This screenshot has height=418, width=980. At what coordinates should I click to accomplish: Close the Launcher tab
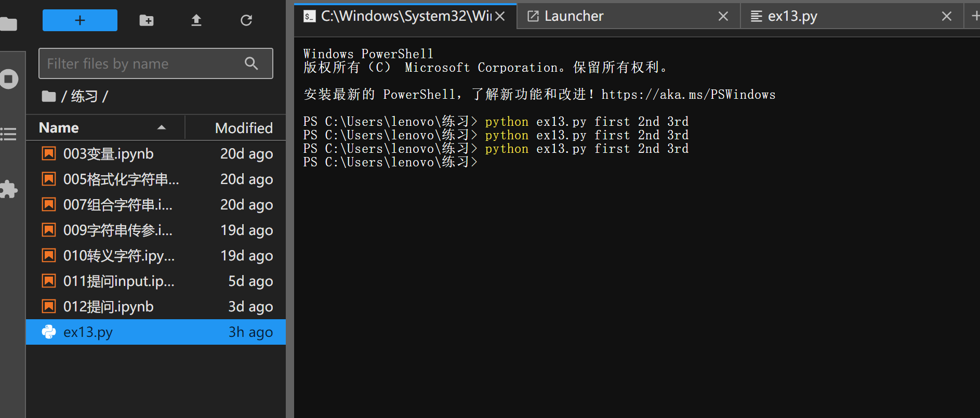pos(723,17)
